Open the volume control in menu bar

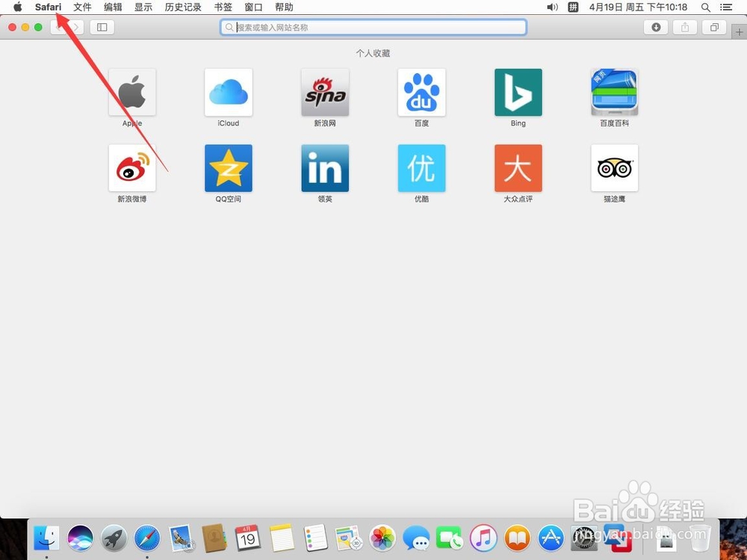click(552, 7)
